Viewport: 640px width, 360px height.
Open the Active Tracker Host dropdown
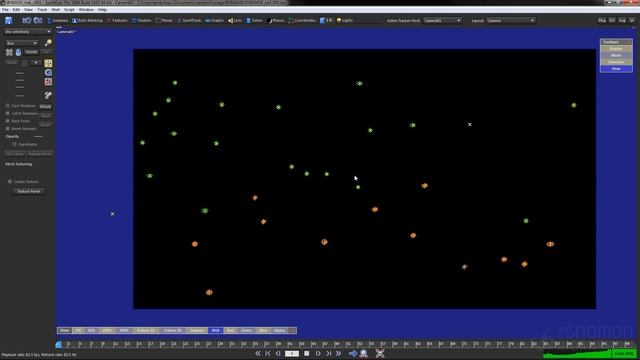click(442, 20)
